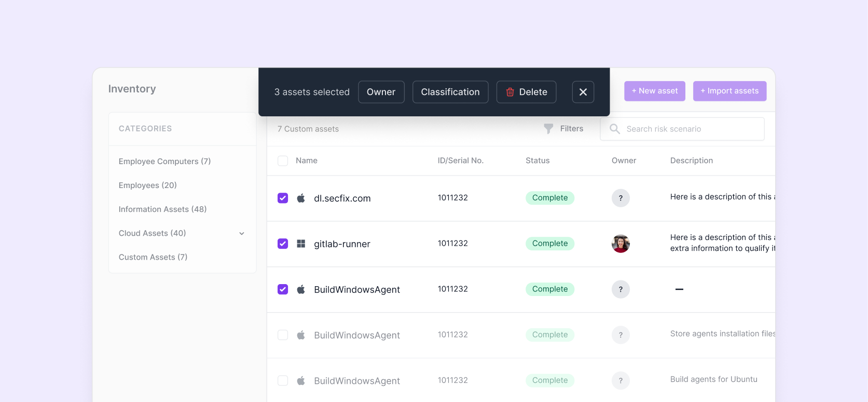Click the Apple icon of the checked BuildWindowsAgent row

pyautogui.click(x=301, y=289)
